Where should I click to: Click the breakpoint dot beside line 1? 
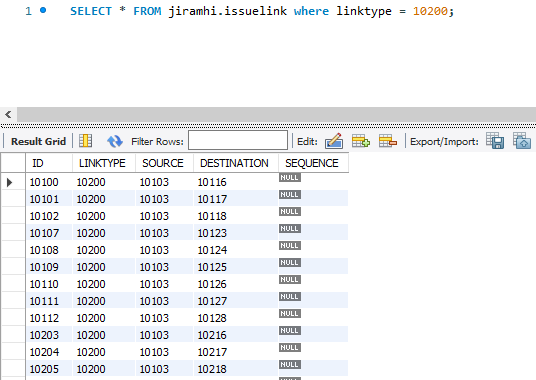[43, 10]
